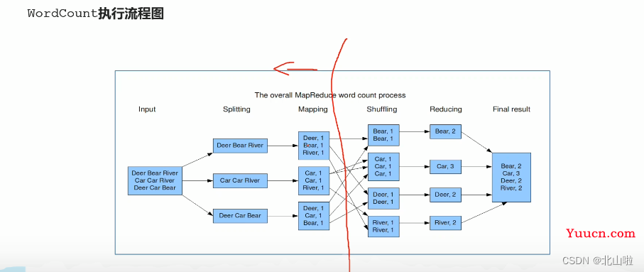Click mapping box with Deer, Bear, River pairs
This screenshot has width=644, height=272.
(313, 146)
